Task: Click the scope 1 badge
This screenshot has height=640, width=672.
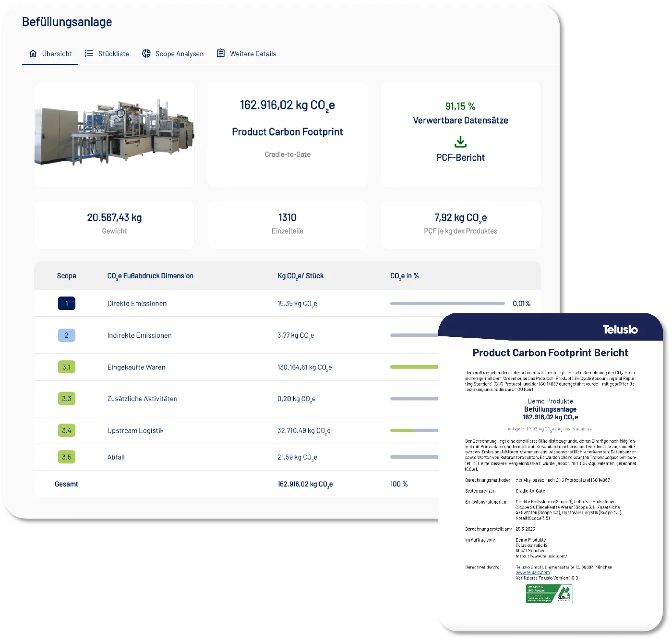Action: click(67, 303)
